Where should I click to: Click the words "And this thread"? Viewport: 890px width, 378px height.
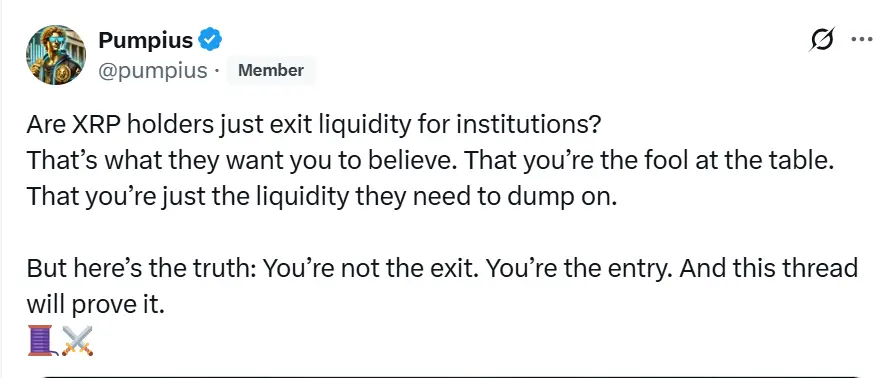(768, 268)
